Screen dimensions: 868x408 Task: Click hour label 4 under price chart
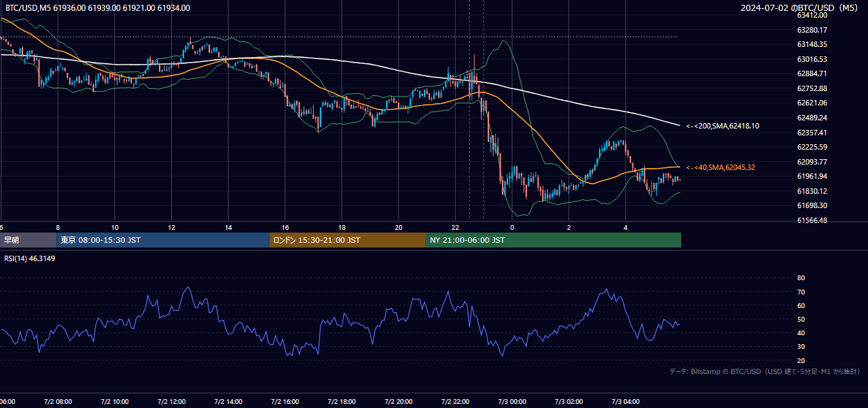(626, 227)
